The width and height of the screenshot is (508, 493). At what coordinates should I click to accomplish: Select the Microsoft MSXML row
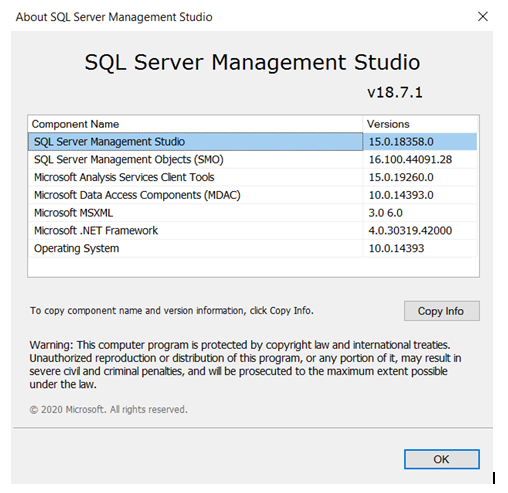253,213
